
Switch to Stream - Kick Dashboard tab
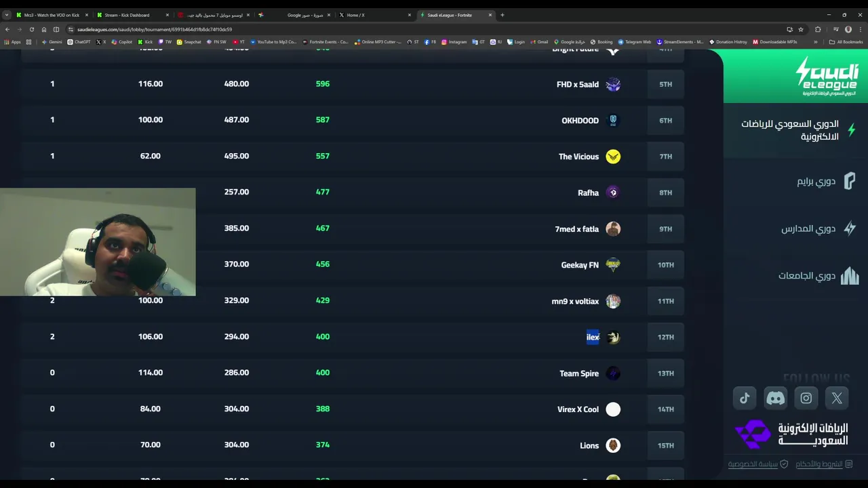[x=132, y=15]
